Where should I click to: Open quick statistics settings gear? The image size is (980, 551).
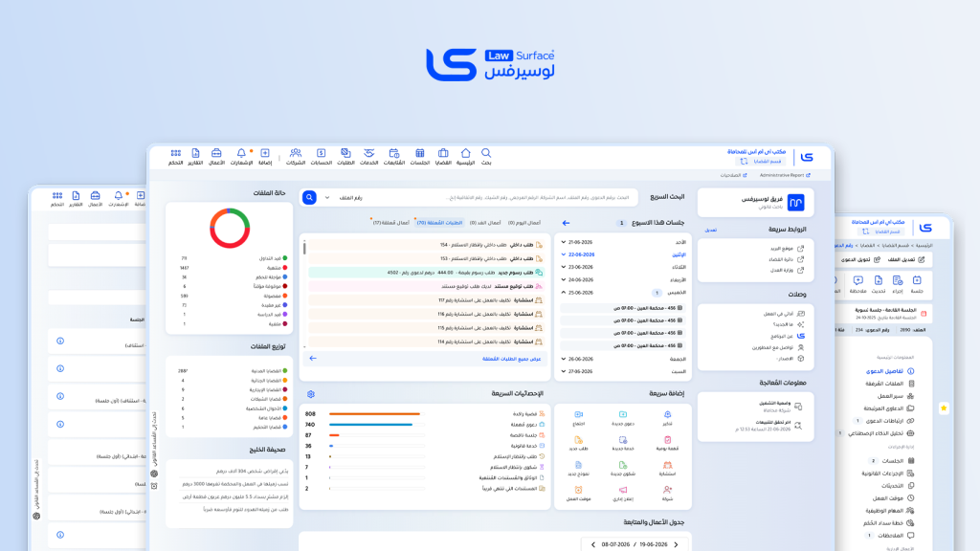click(x=311, y=394)
